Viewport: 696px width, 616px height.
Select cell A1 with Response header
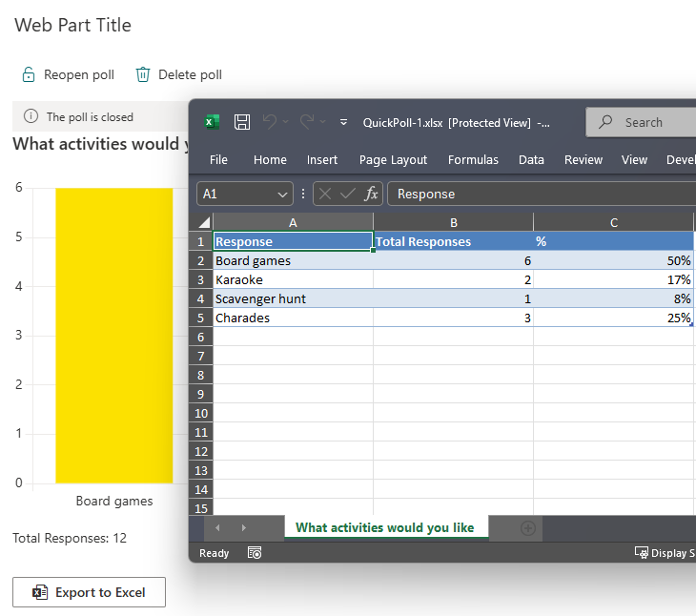(x=293, y=241)
